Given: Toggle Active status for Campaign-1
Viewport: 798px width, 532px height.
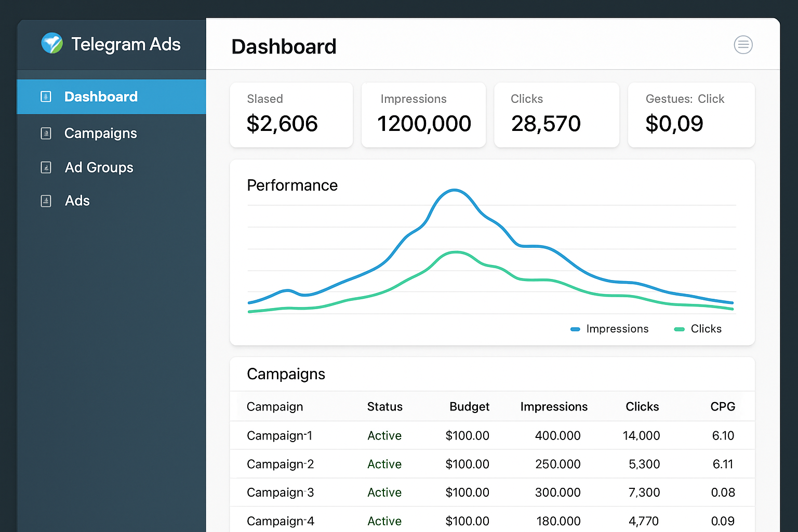Looking at the screenshot, I should point(384,435).
